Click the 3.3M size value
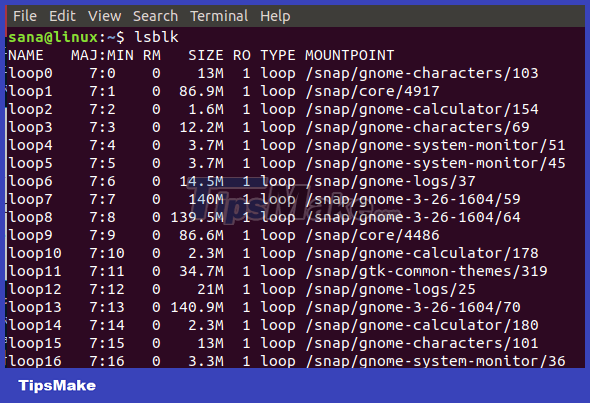 (206, 361)
